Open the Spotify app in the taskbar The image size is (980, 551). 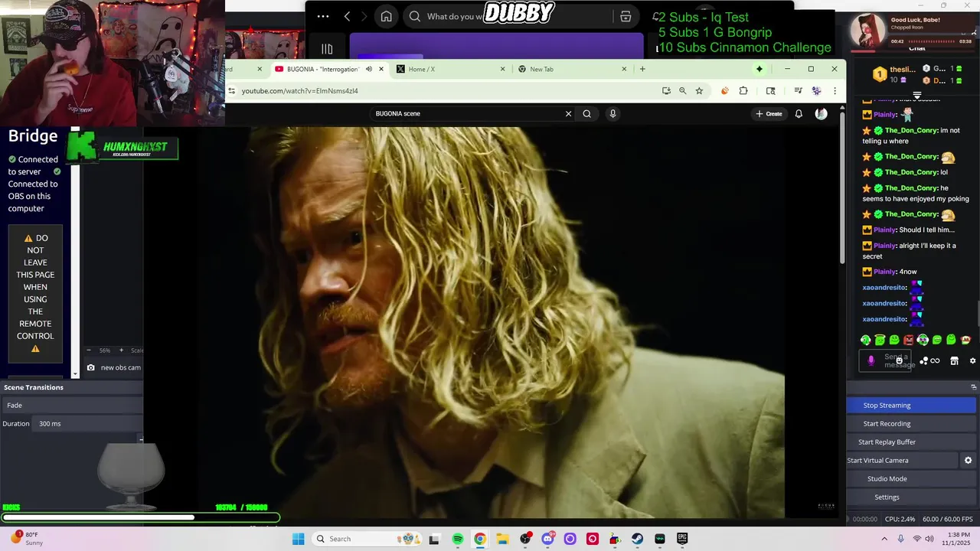click(458, 539)
